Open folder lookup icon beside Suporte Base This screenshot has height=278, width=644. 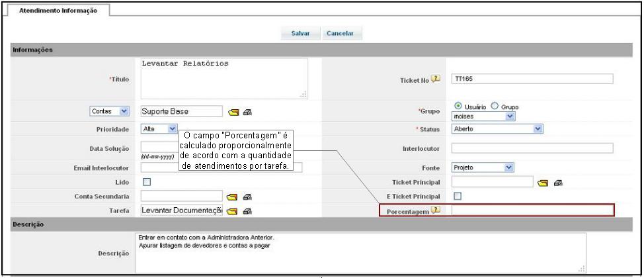[x=233, y=112]
